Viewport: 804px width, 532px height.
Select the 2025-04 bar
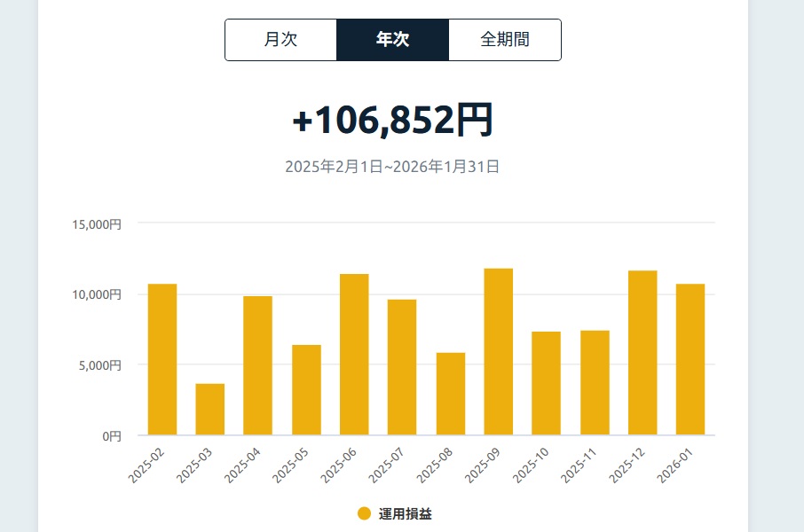click(258, 366)
